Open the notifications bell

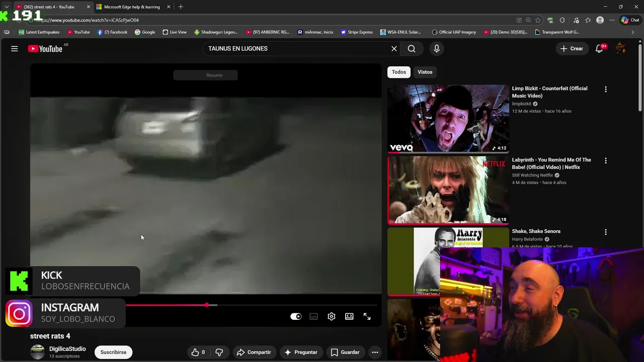[x=599, y=49]
